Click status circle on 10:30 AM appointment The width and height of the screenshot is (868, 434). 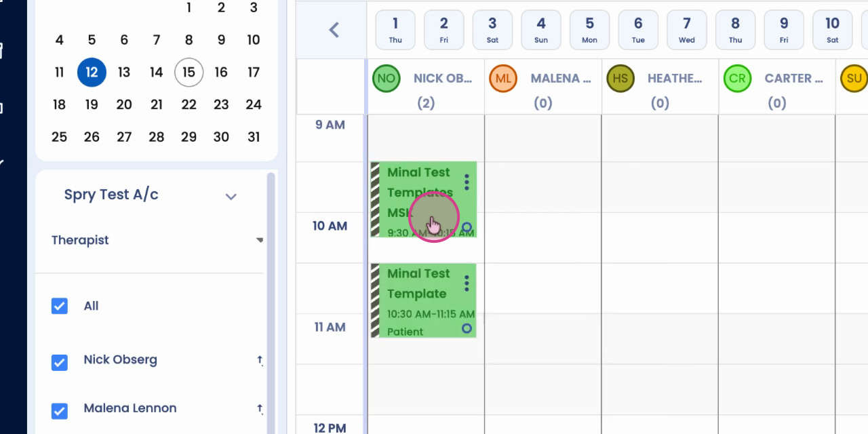coord(467,328)
